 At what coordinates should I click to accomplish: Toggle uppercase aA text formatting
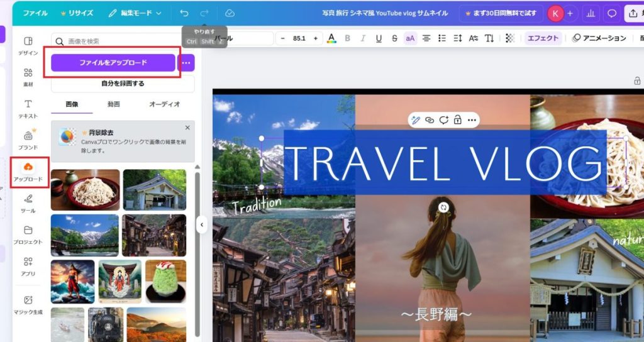tap(410, 38)
